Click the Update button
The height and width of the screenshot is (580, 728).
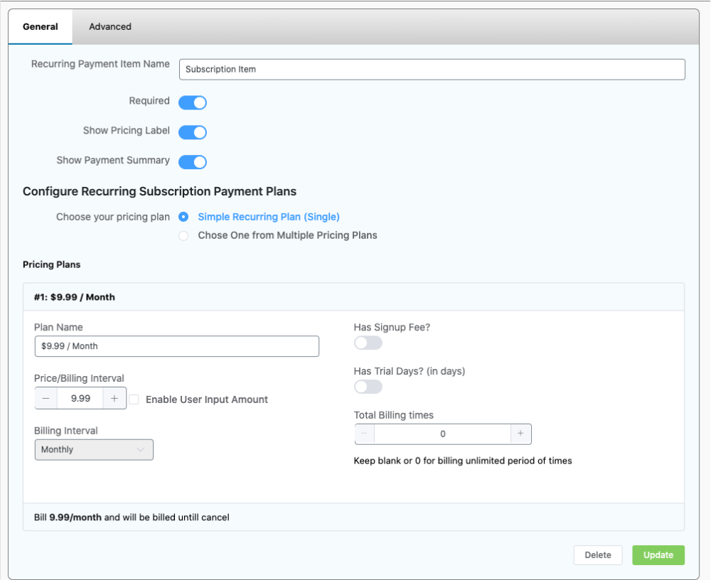658,555
